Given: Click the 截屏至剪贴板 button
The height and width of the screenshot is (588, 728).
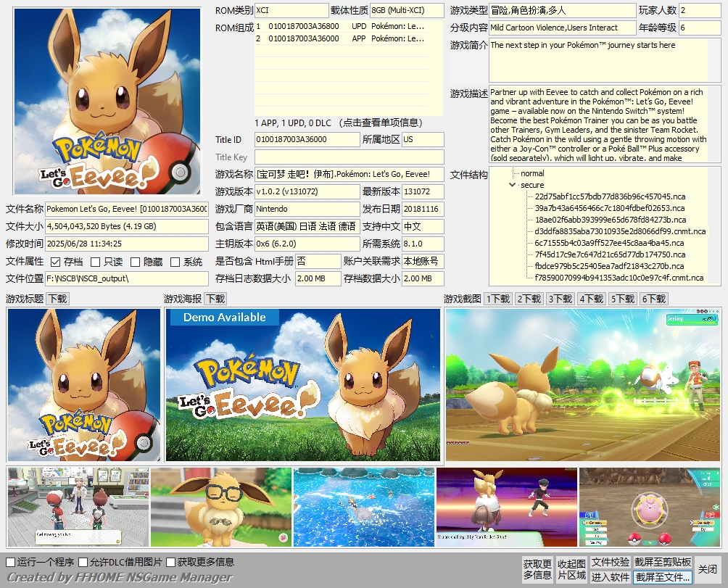Looking at the screenshot, I should (x=663, y=562).
